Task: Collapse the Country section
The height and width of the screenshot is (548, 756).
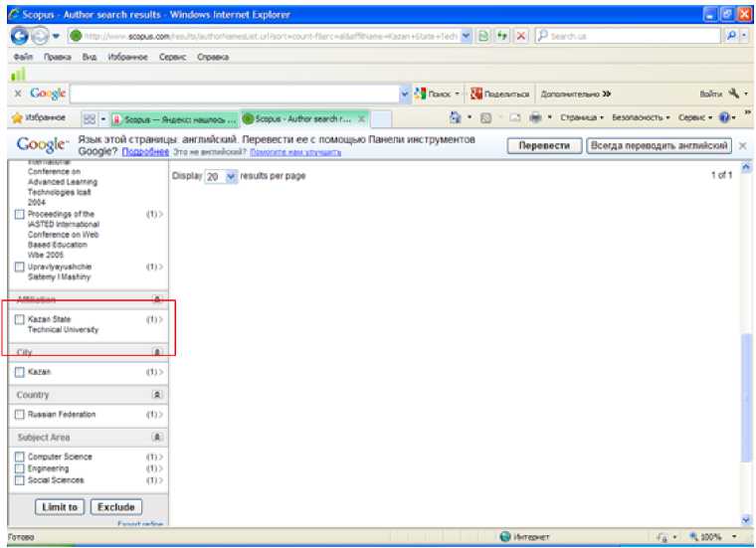Action: [157, 395]
